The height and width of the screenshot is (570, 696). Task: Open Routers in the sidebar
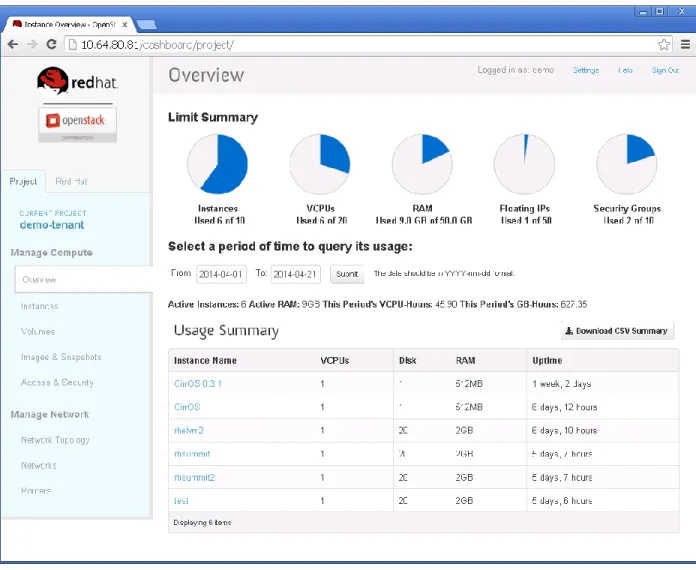click(x=36, y=491)
